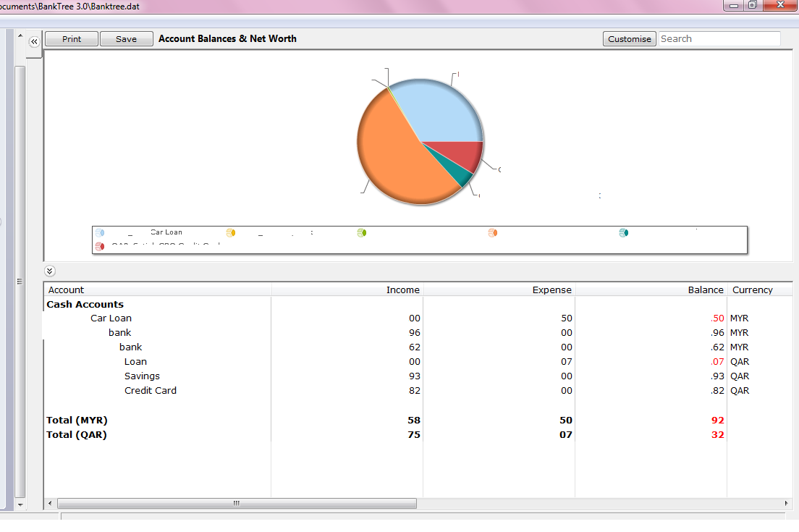Click the Save button
799x532 pixels.
click(x=127, y=39)
